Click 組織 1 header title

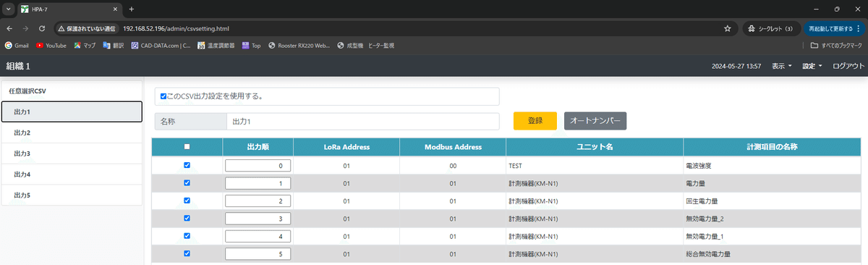(x=18, y=66)
